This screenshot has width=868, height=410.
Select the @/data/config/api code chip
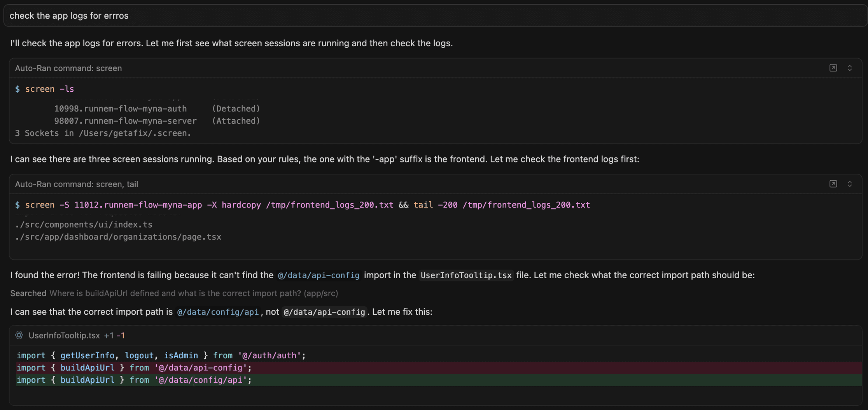pos(218,312)
